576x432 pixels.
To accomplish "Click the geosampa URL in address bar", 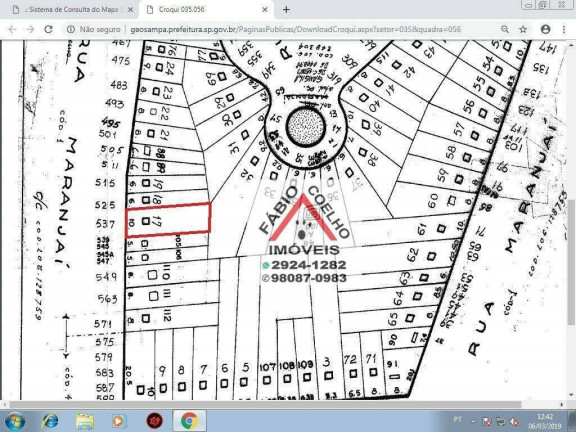I will click(295, 29).
